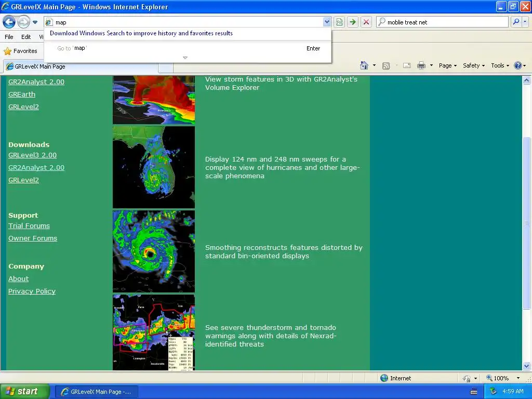532x399 pixels.
Task: Open the Safety menu
Action: pyautogui.click(x=474, y=65)
